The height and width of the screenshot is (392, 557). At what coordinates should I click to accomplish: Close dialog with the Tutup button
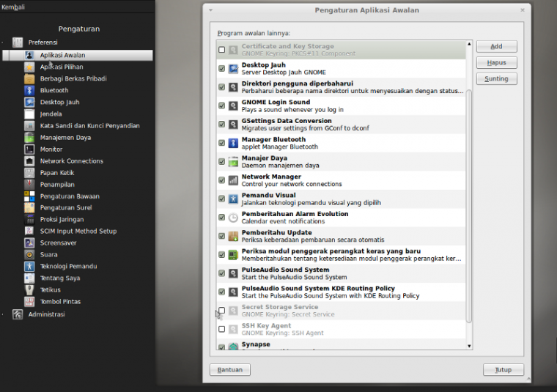503,369
